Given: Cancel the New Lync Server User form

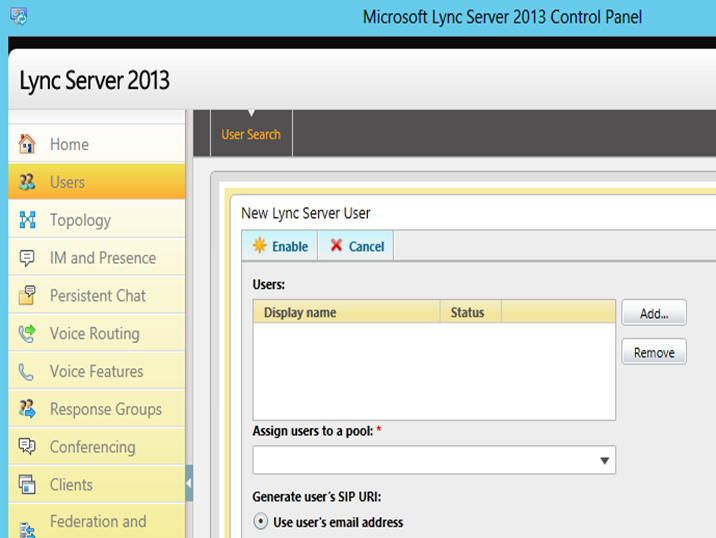Looking at the screenshot, I should pyautogui.click(x=356, y=246).
